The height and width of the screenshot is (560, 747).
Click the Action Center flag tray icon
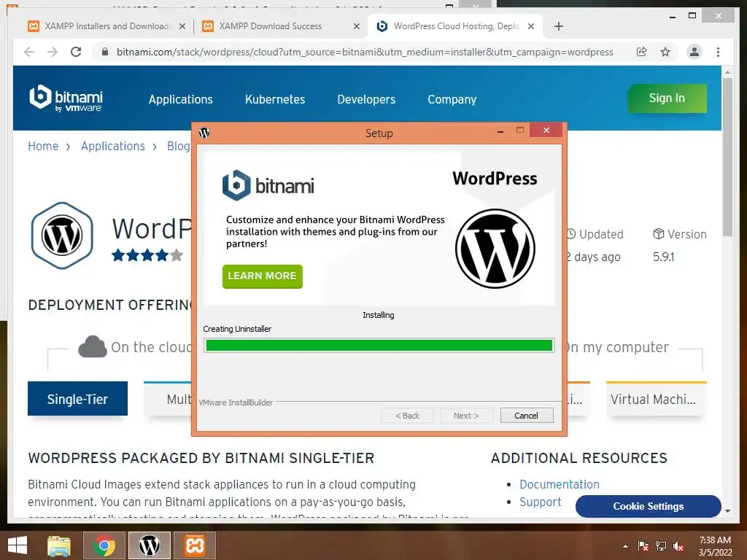(643, 546)
